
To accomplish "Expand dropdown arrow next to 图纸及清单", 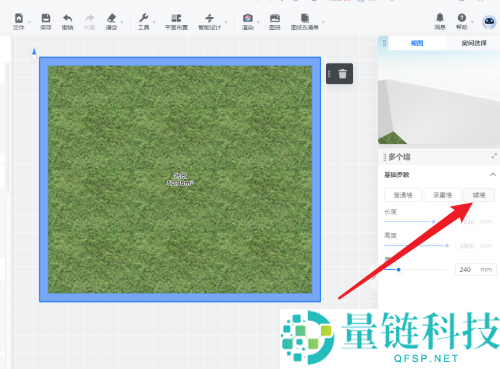I will (x=323, y=23).
